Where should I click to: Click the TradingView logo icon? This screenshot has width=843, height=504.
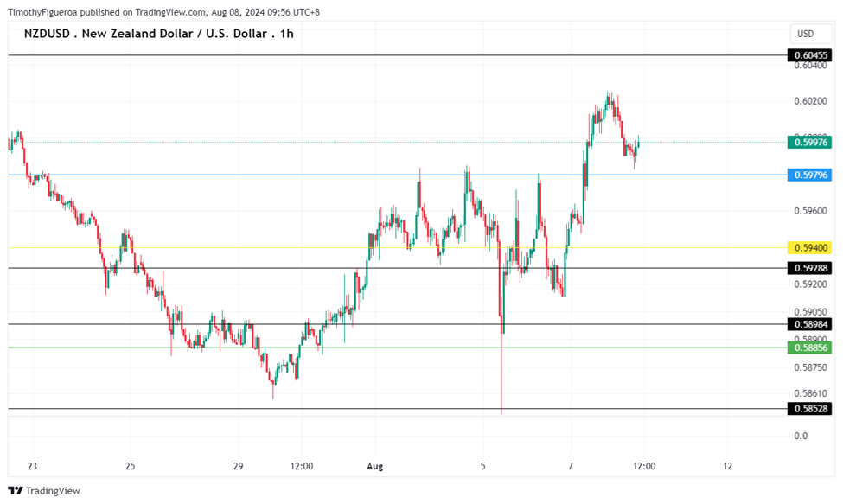click(16, 490)
